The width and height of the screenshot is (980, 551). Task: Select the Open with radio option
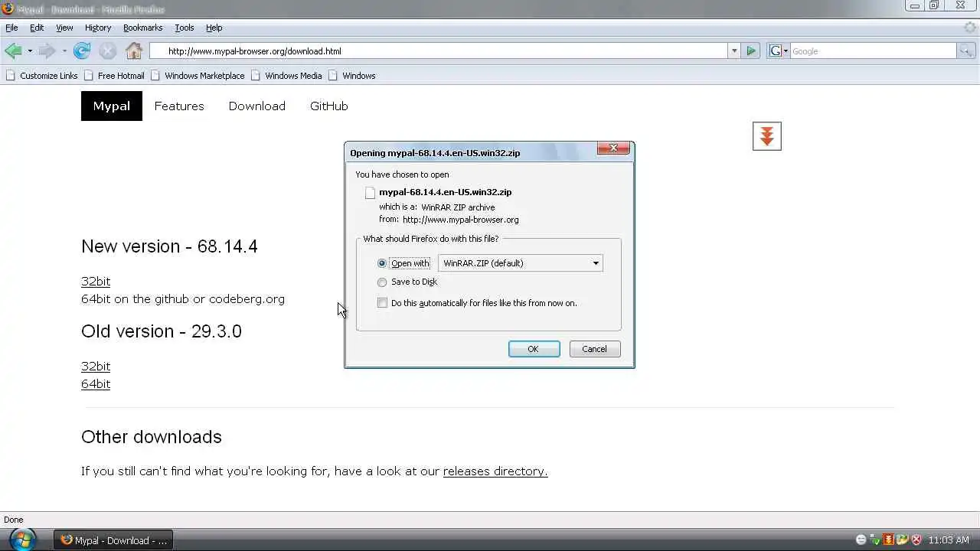coord(382,263)
